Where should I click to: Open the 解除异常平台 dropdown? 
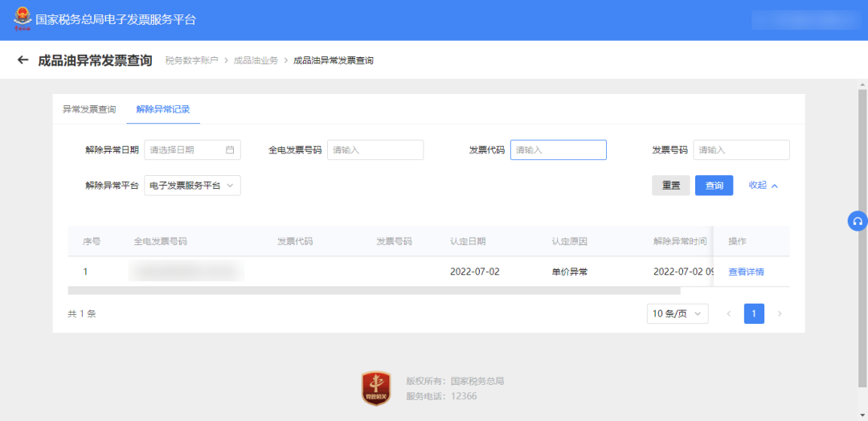193,186
